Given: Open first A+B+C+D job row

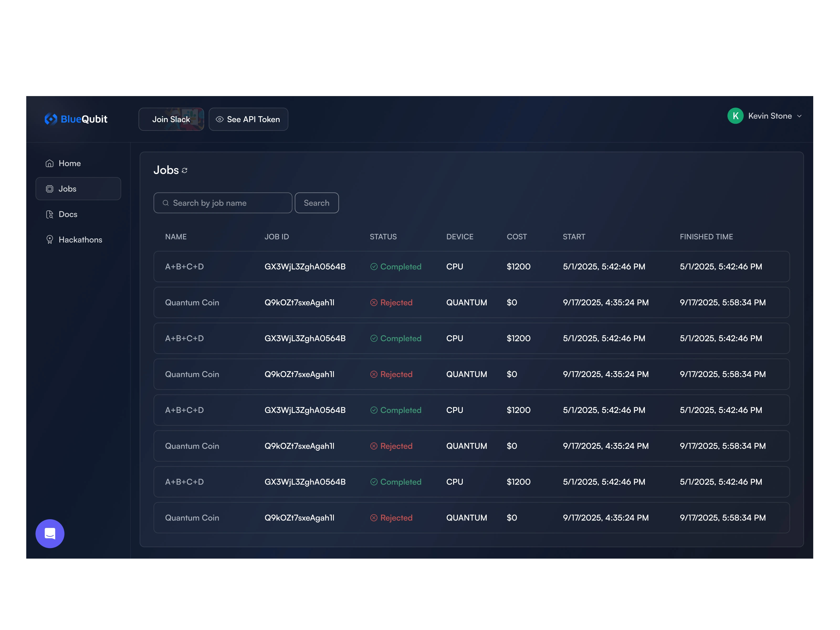Looking at the screenshot, I should pos(471,267).
